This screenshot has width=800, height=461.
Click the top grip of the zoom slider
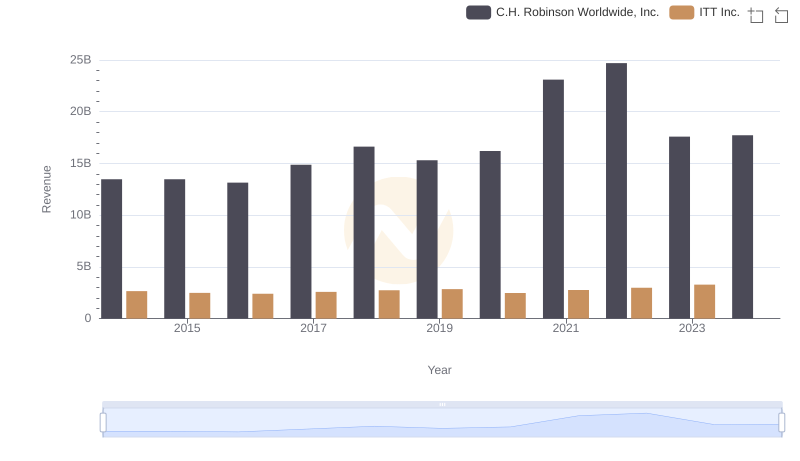[x=442, y=404]
